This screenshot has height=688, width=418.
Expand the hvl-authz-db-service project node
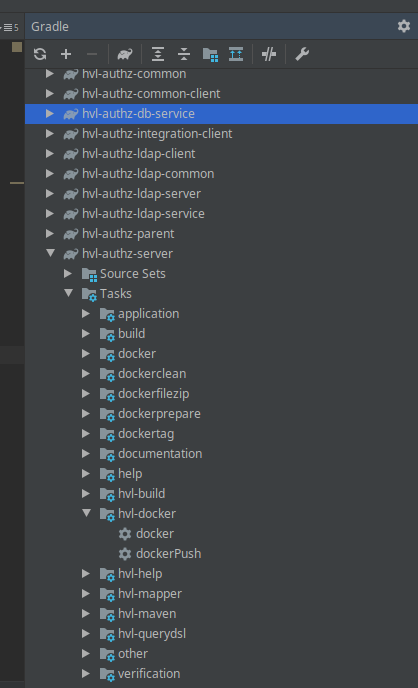pyautogui.click(x=50, y=114)
